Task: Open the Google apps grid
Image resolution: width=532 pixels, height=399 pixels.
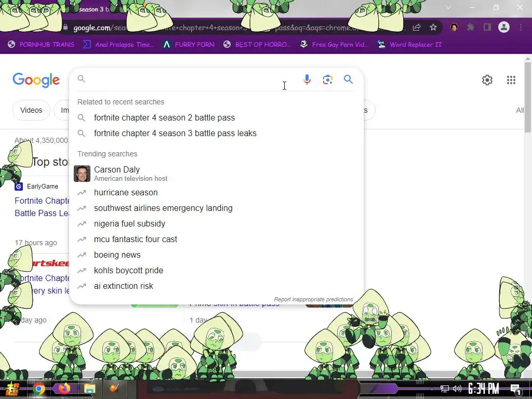Action: (x=511, y=80)
